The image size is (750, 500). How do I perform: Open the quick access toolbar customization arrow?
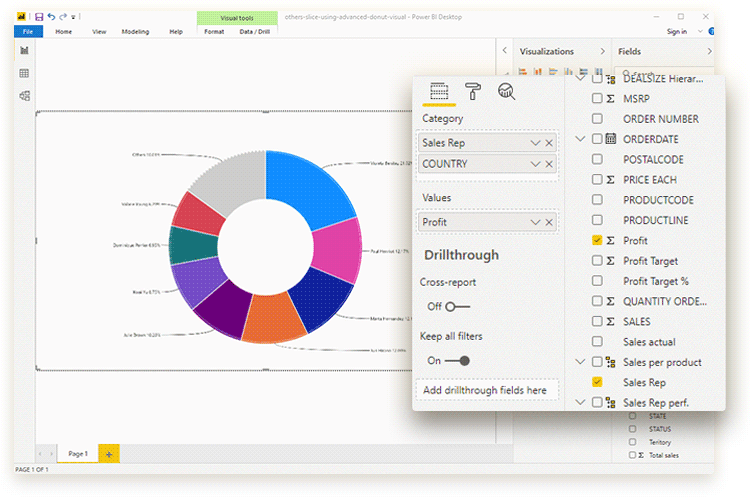click(x=73, y=17)
